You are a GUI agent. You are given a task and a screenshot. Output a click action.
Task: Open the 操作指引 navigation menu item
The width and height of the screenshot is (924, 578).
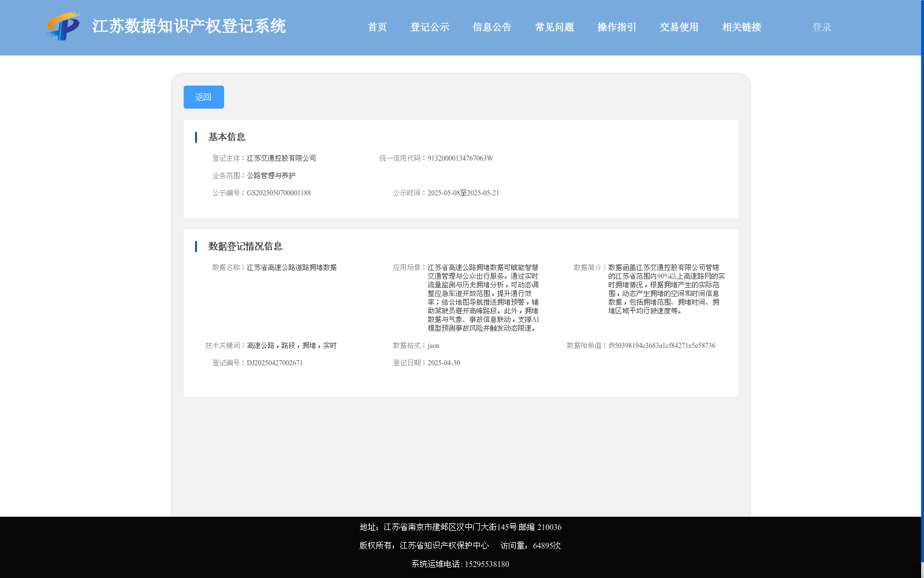coord(616,27)
